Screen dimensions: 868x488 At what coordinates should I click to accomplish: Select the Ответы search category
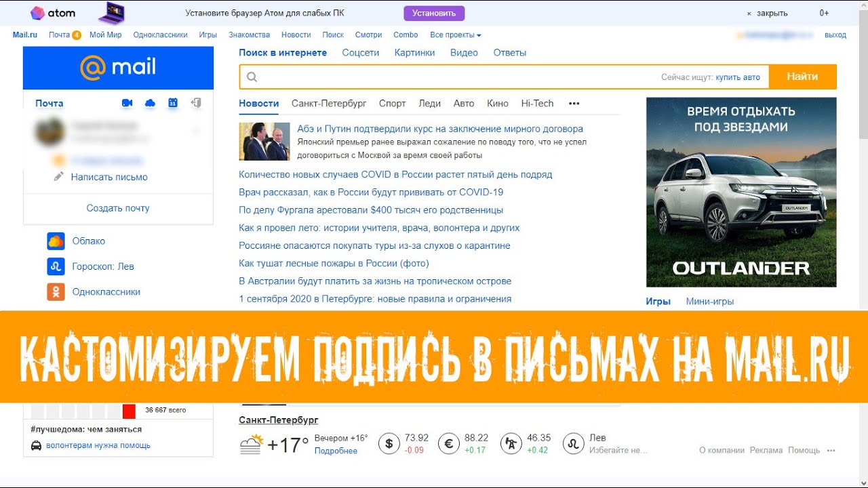pyautogui.click(x=510, y=53)
